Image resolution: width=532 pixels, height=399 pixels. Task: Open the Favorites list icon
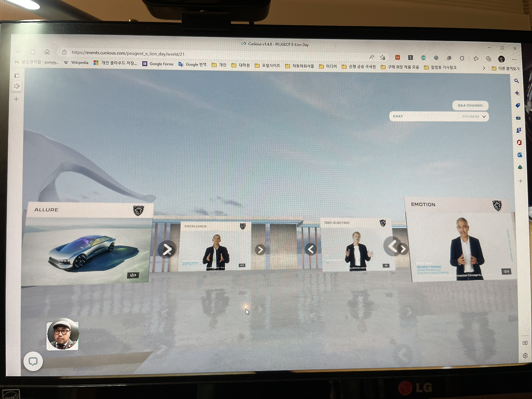(476, 59)
